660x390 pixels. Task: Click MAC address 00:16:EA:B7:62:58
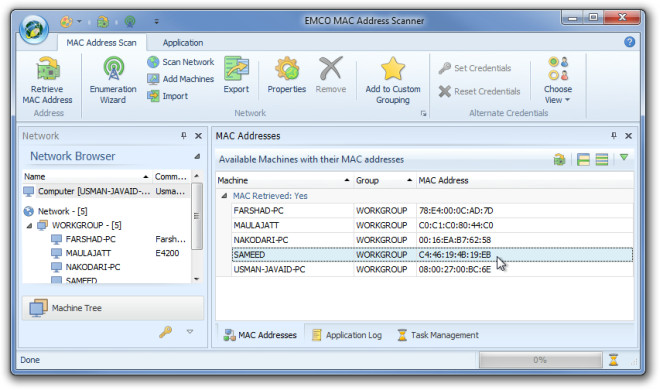click(455, 240)
